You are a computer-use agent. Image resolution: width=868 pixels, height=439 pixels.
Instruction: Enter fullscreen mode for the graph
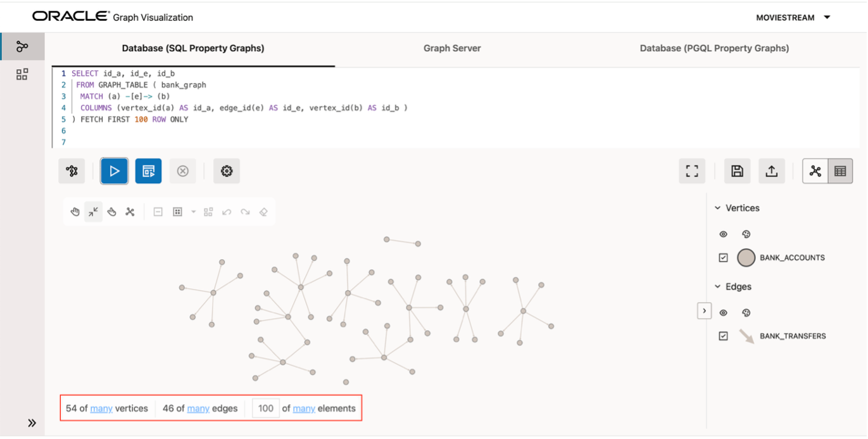pos(692,171)
